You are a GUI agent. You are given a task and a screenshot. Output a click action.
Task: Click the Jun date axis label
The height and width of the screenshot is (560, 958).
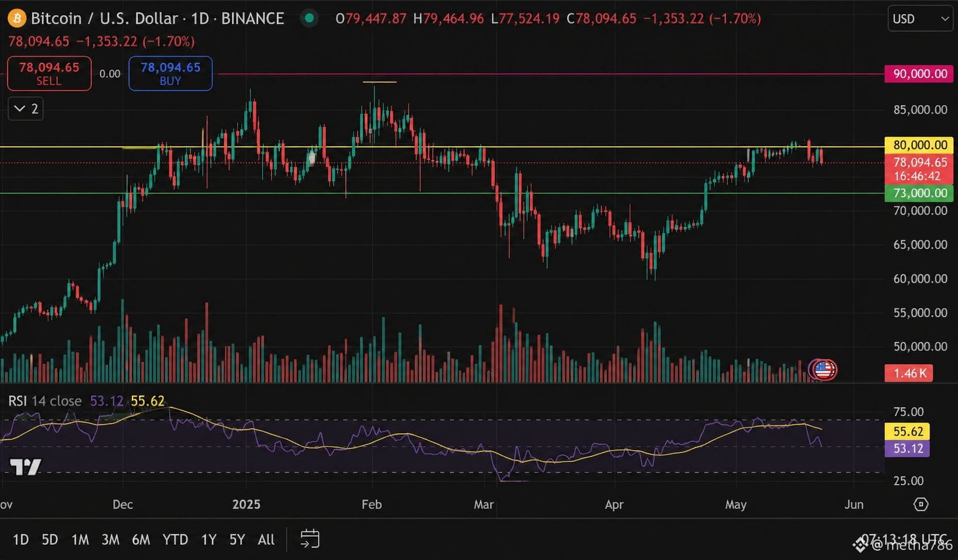point(853,505)
